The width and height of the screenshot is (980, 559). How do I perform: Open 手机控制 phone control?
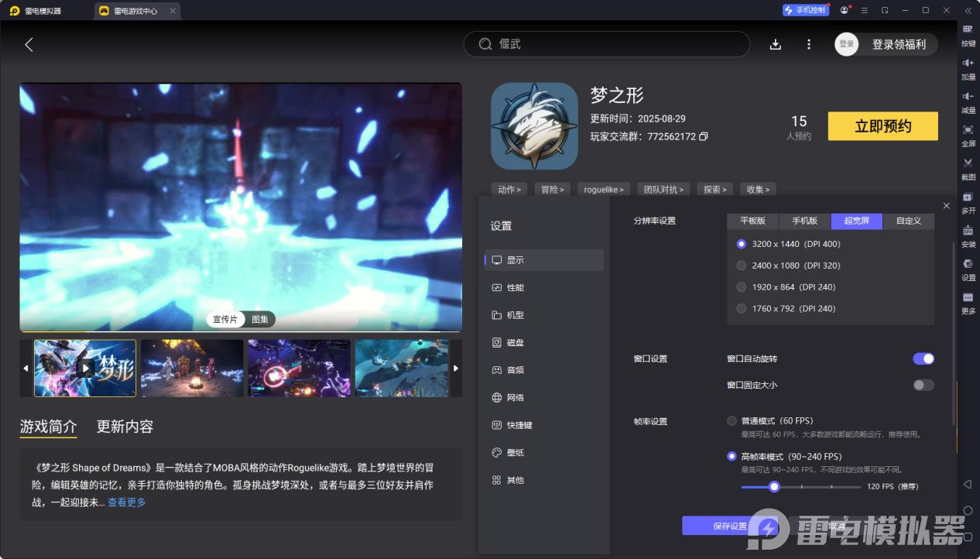(x=805, y=10)
